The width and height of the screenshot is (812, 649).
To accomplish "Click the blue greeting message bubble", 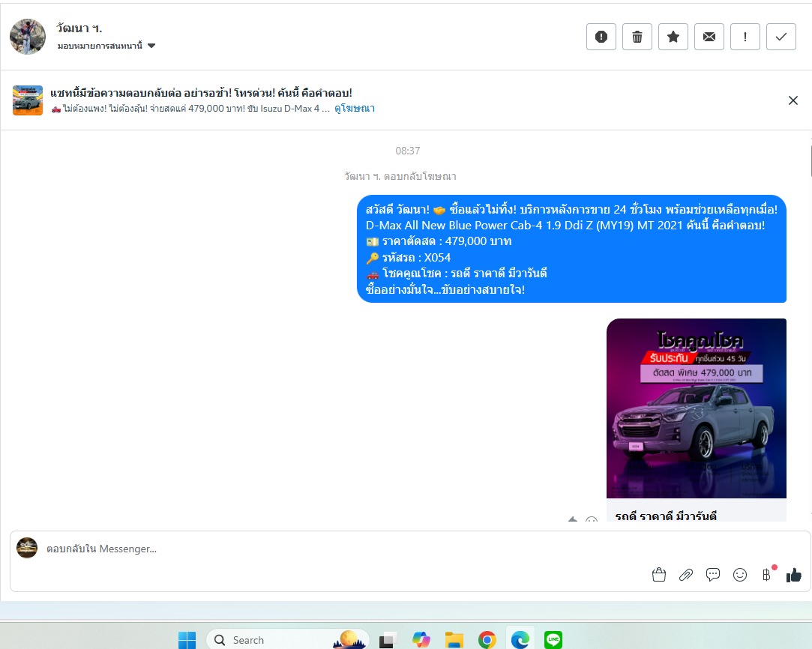I will [572, 249].
